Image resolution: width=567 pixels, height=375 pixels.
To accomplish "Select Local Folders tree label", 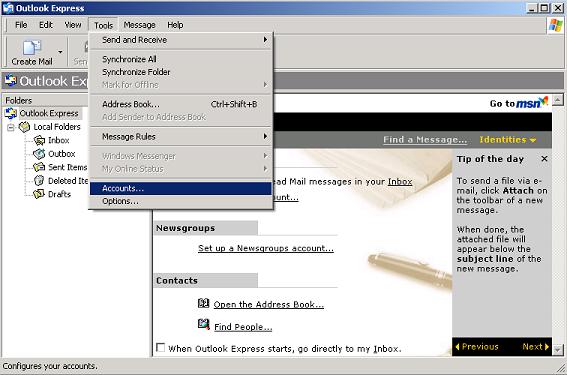I will click(57, 127).
